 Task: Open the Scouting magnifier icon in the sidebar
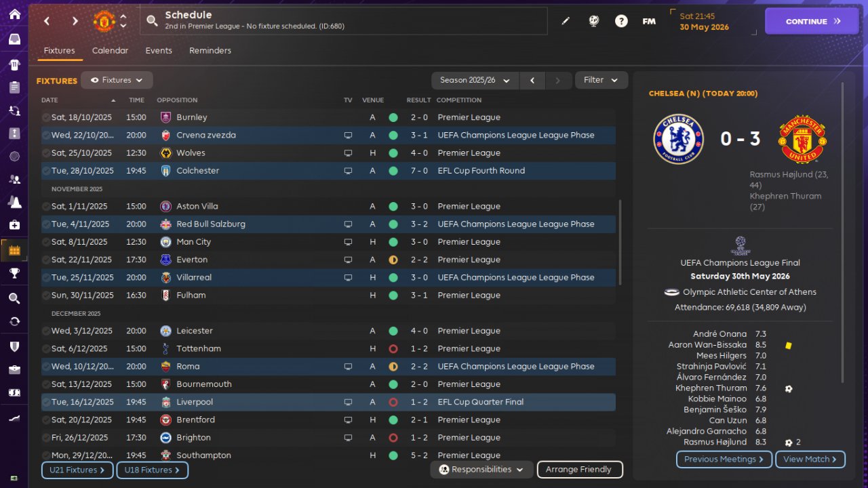tap(14, 298)
